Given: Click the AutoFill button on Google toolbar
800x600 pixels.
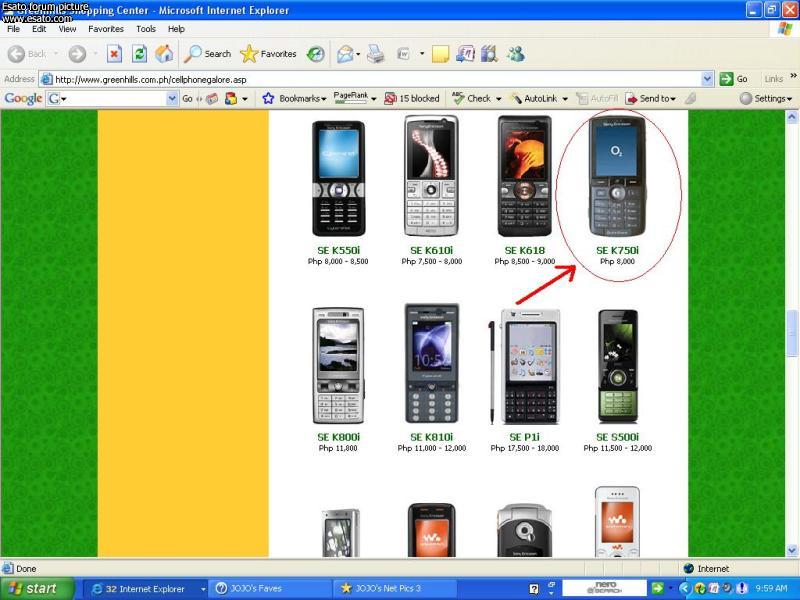Looking at the screenshot, I should 597,98.
